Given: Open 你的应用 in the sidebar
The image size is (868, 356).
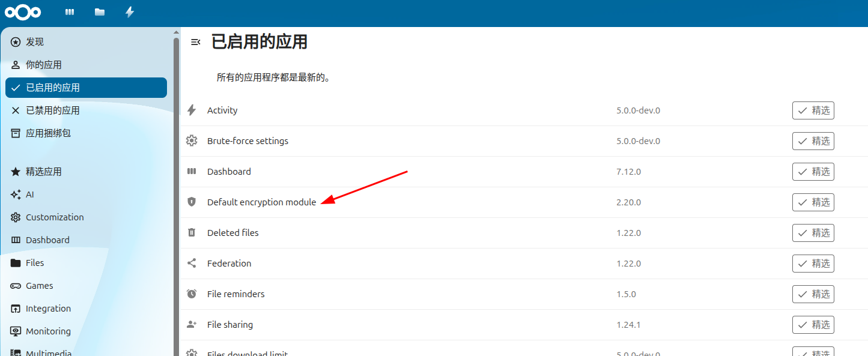Looking at the screenshot, I should (x=44, y=65).
